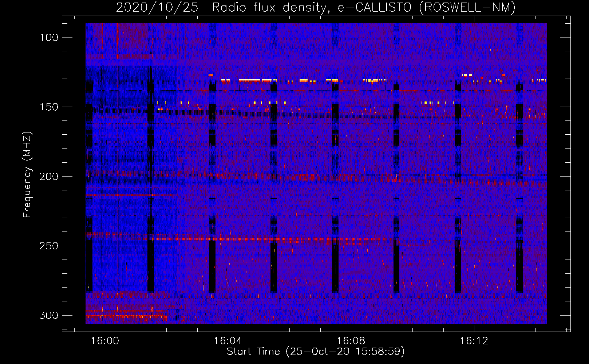Click the '16:00' time axis label
This screenshot has width=589, height=364.
(x=105, y=341)
